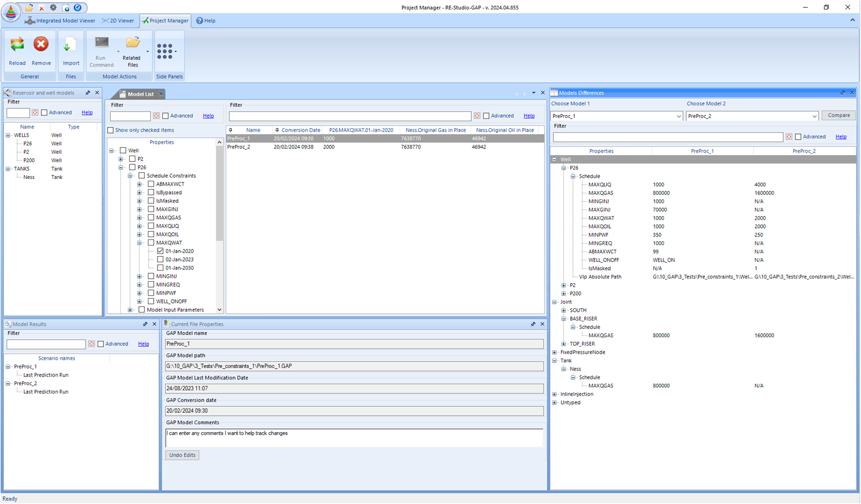The height and width of the screenshot is (504, 861).
Task: Open the main application logo menu
Action: (x=11, y=11)
